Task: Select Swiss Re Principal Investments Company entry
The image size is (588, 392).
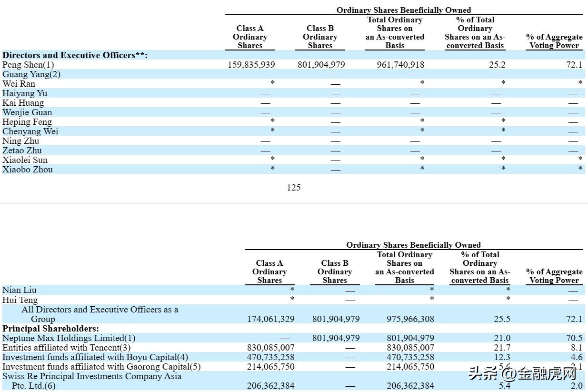Action: 92,376
